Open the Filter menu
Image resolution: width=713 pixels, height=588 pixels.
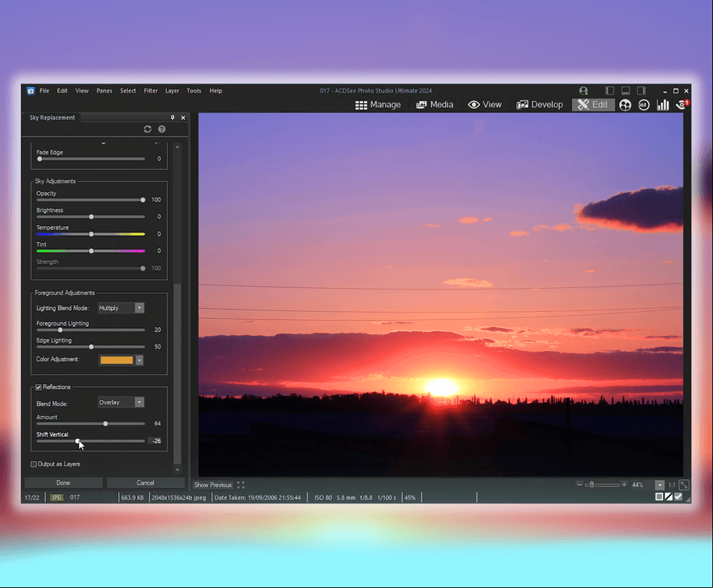click(x=150, y=90)
